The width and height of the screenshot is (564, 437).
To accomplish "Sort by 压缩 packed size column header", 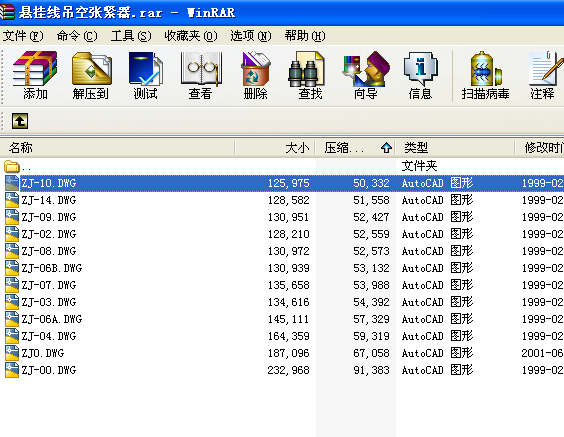I will 355,147.
